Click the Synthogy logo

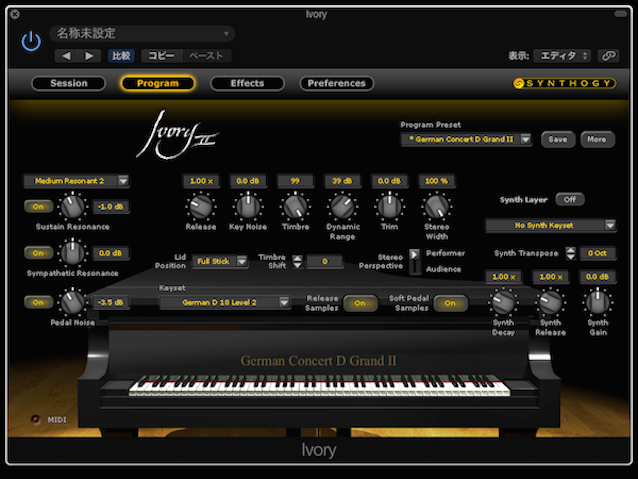[x=564, y=83]
